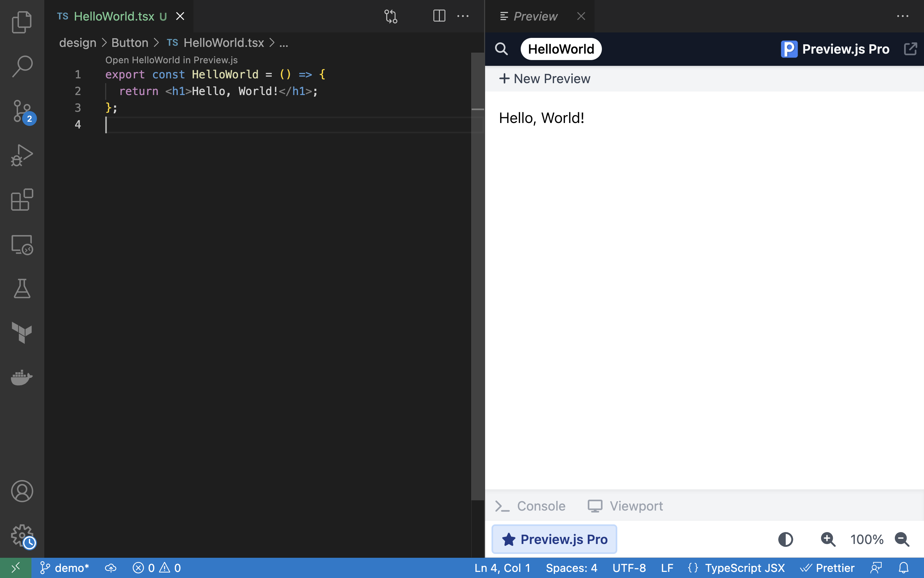
Task: Select UTF-8 encoding in status bar
Action: click(x=629, y=568)
